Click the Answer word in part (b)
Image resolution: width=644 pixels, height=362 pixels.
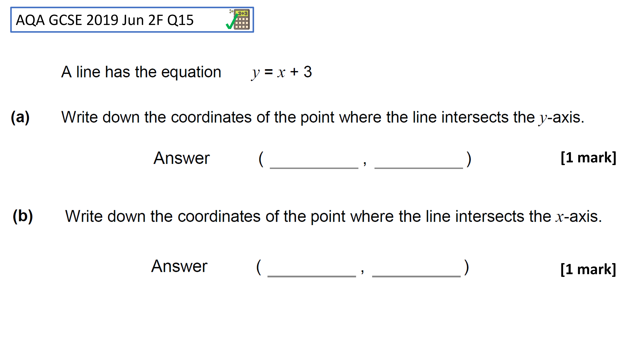point(179,266)
